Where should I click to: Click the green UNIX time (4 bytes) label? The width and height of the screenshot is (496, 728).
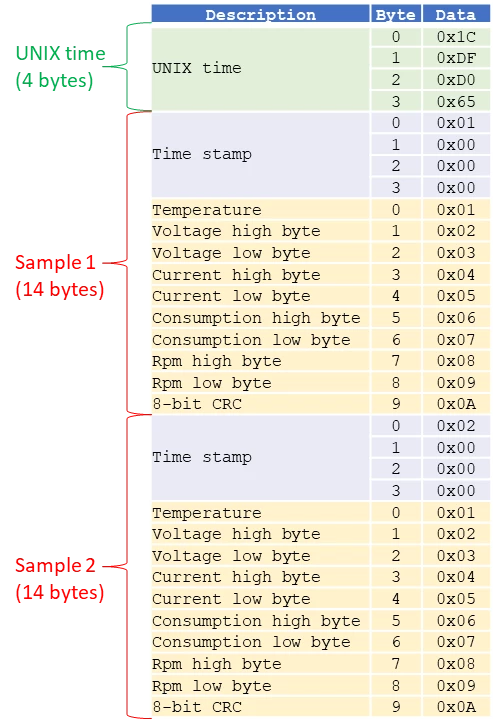[60, 67]
